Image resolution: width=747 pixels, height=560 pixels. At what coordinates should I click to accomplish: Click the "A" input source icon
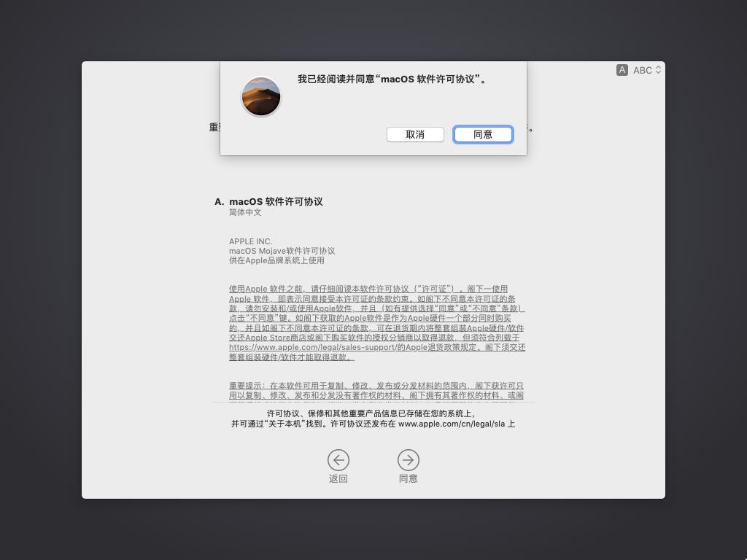(x=622, y=70)
